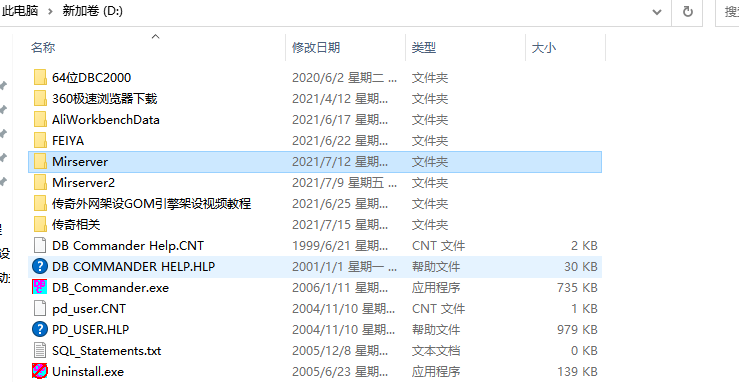Screen dimensions: 739x382
Task: Click the Mirserver folder icon
Action: click(x=40, y=162)
